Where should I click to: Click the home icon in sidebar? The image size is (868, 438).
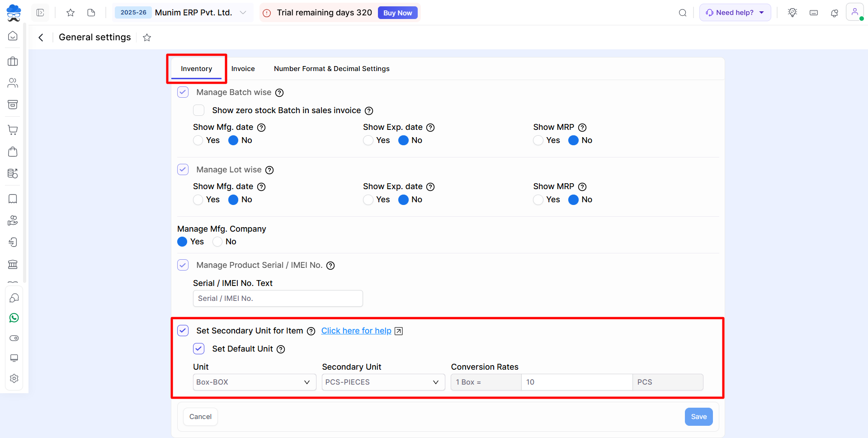coord(13,36)
